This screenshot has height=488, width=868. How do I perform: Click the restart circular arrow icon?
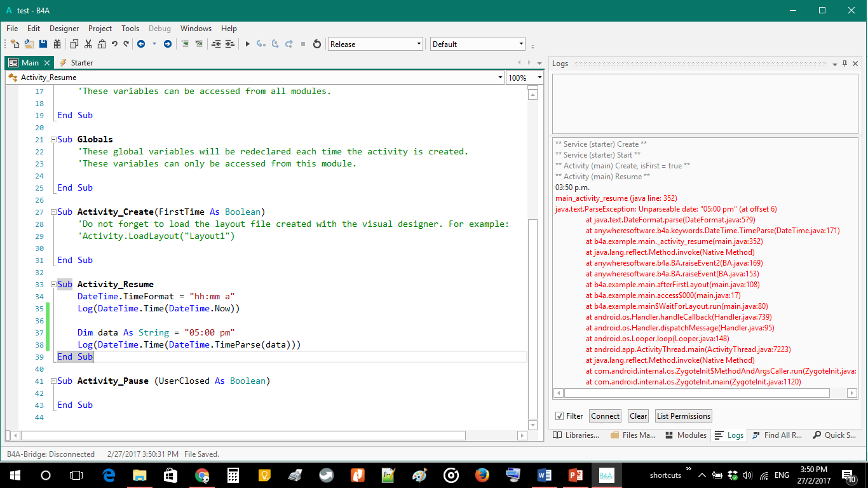[x=317, y=44]
